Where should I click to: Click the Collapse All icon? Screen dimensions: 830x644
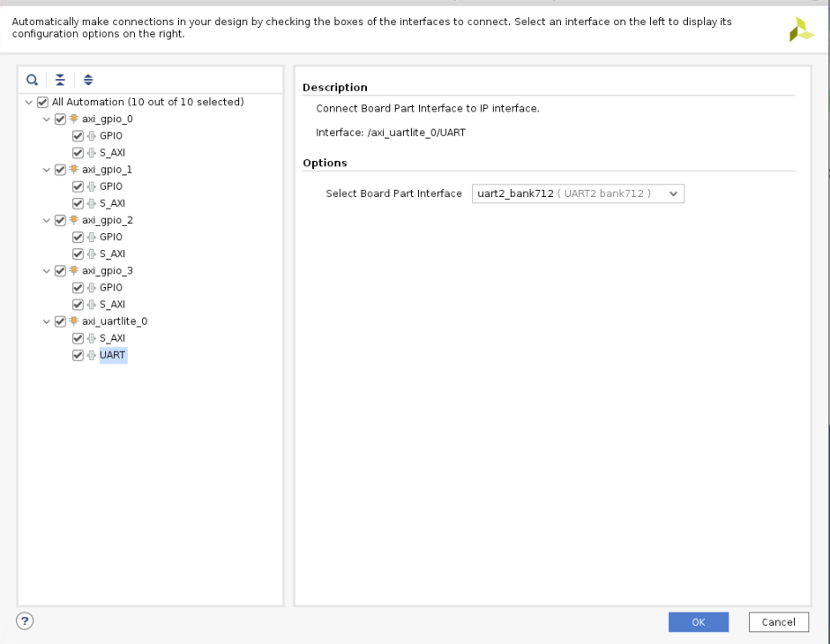pos(60,79)
